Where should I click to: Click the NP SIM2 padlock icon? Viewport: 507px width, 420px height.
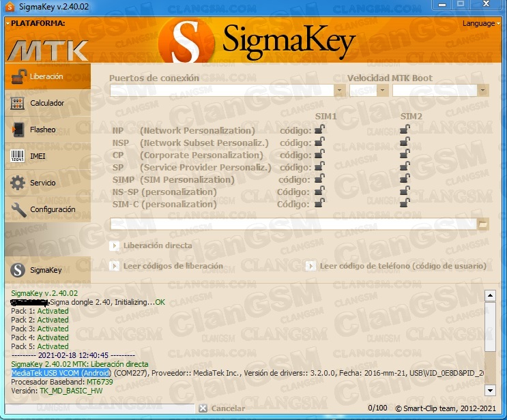coord(405,130)
